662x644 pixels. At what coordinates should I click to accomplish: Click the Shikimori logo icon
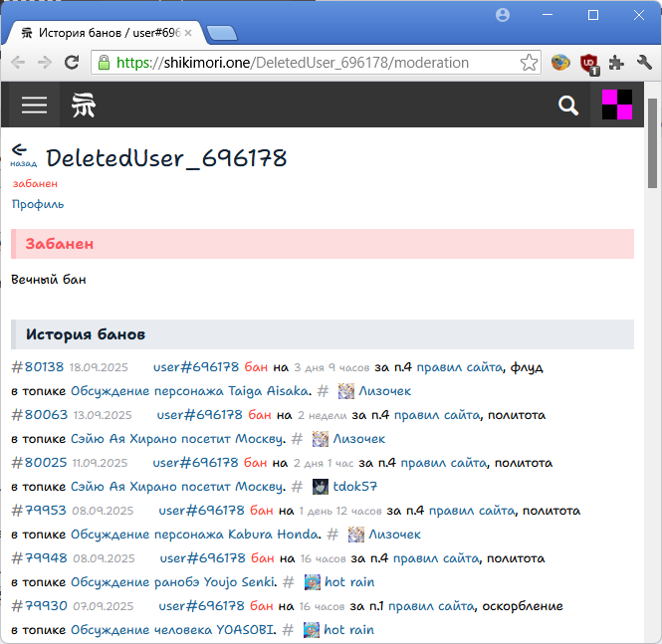[85, 105]
